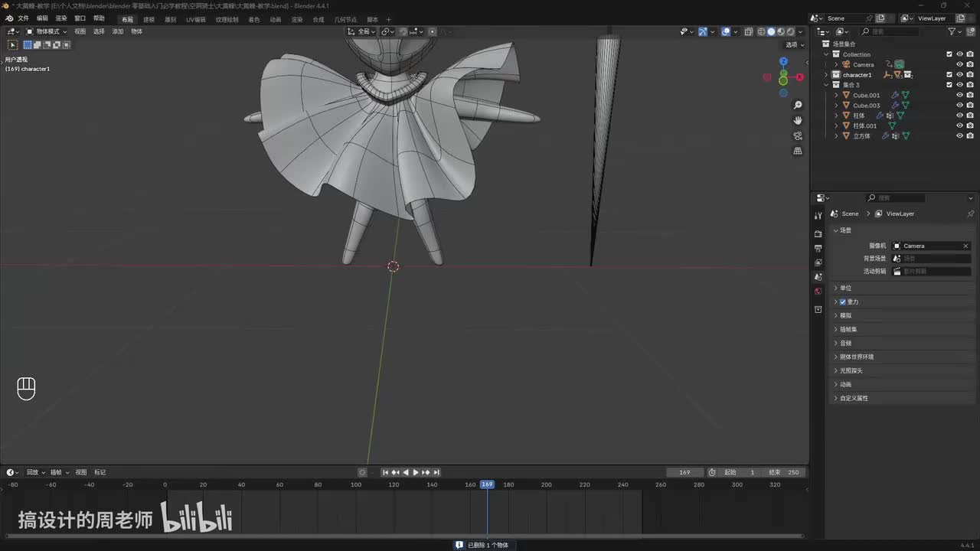Click the hand pan viewport gizmo
The width and height of the screenshot is (980, 551).
point(798,120)
